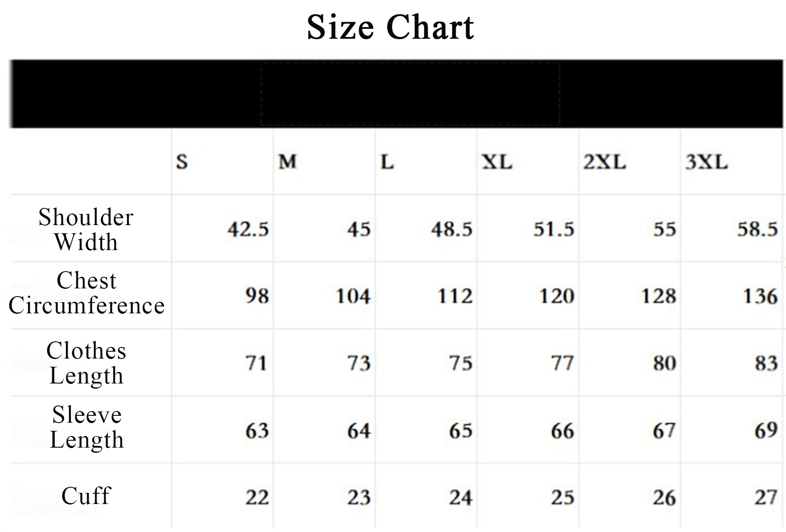Select the 58.5 shoulder width cell
This screenshot has width=786, height=532.
(x=757, y=229)
